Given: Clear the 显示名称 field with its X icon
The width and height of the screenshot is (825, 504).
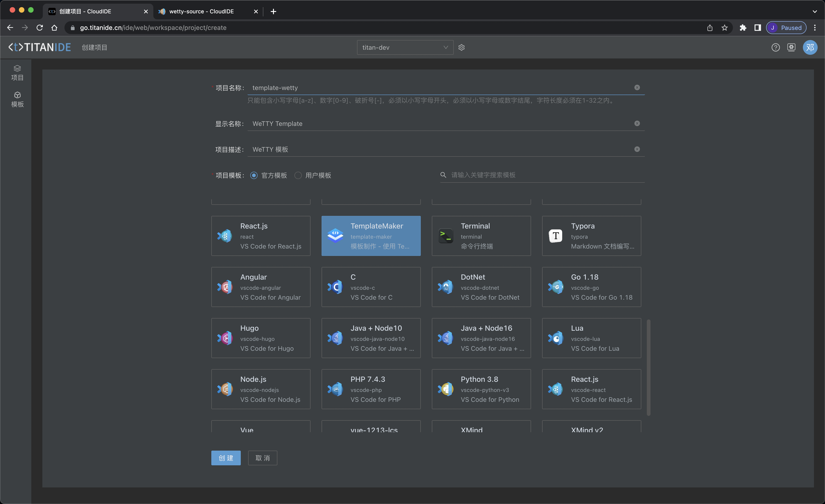Looking at the screenshot, I should (x=637, y=124).
